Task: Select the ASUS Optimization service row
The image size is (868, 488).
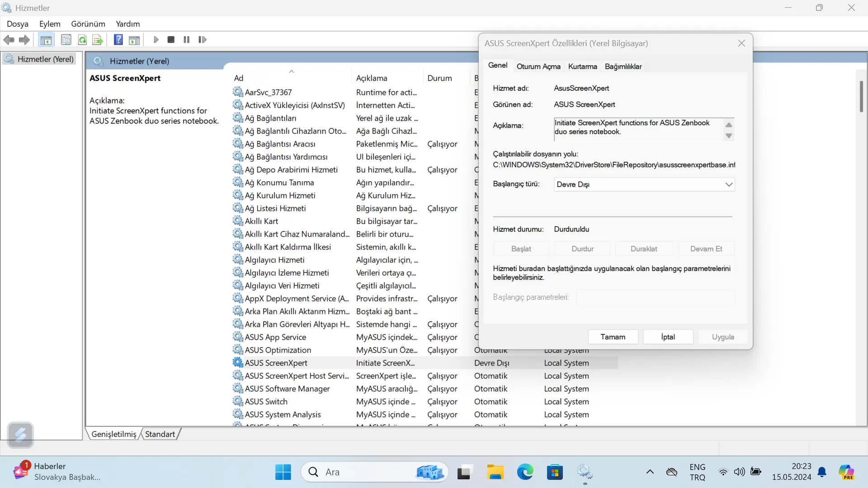Action: (355, 350)
